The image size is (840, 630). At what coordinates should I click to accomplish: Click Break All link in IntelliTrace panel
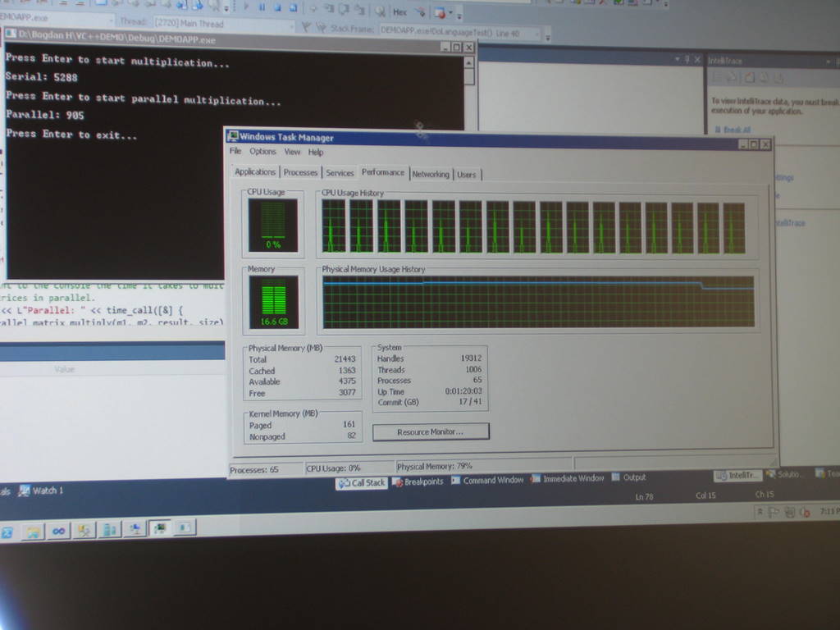click(x=733, y=130)
